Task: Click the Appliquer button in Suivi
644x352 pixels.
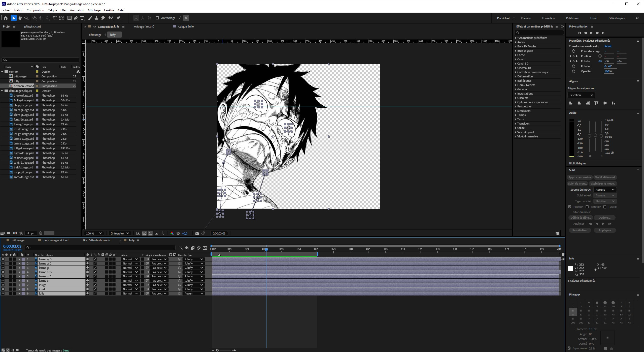Action: pyautogui.click(x=605, y=230)
